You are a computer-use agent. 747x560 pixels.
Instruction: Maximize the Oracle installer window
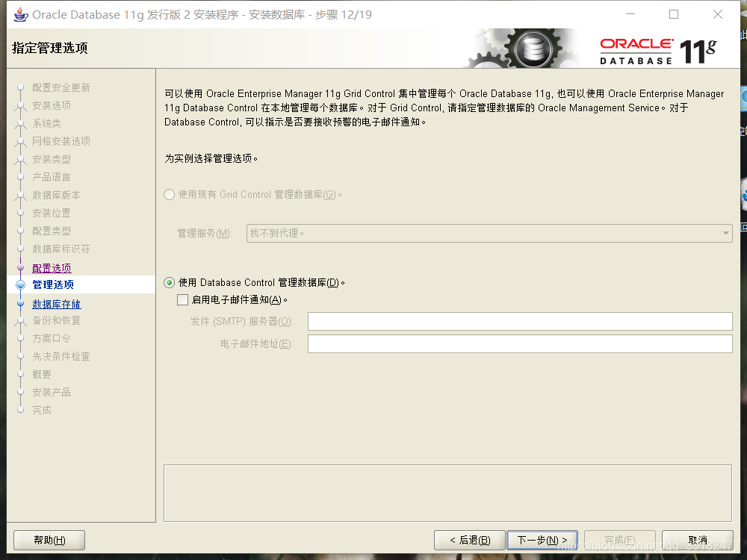click(674, 15)
